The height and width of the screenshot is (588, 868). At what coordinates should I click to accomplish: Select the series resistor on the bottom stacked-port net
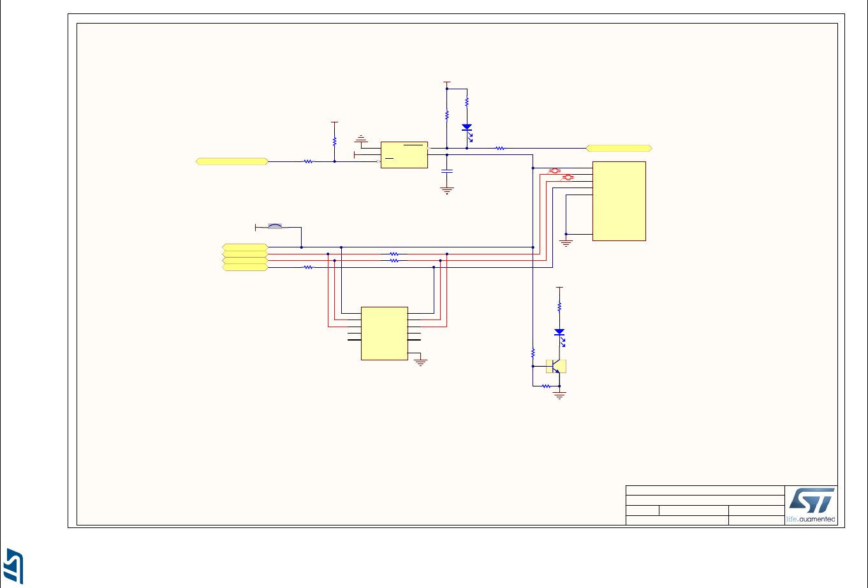[x=309, y=267]
